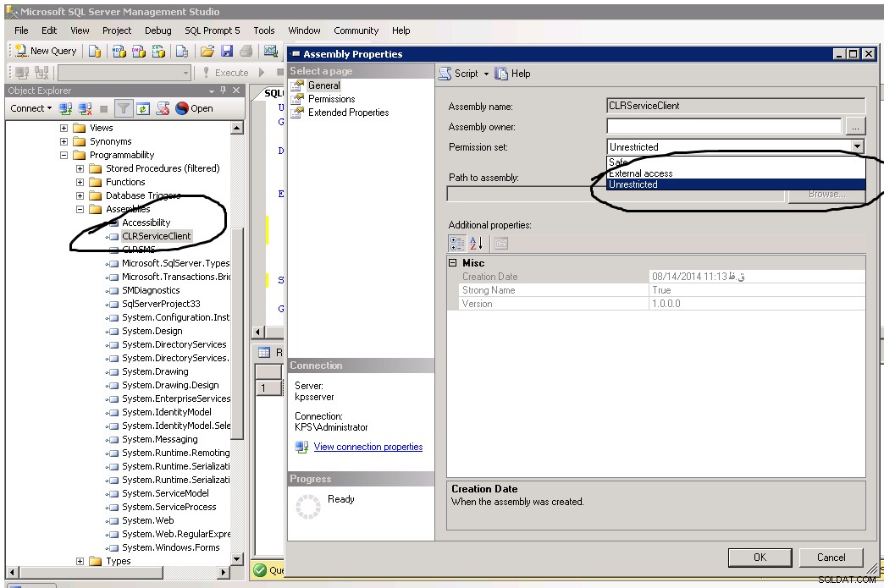Open the SQL Prompt 5 menu
The image size is (884, 588).
[x=213, y=30]
